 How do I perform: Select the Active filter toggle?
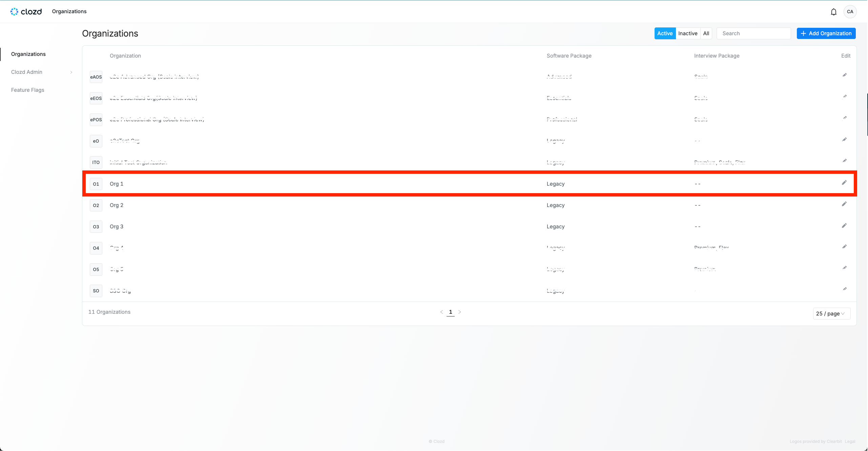click(x=665, y=33)
